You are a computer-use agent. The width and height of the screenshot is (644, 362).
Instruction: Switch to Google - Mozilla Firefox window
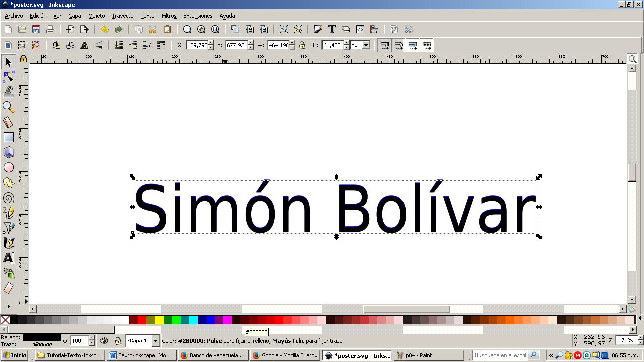click(285, 355)
